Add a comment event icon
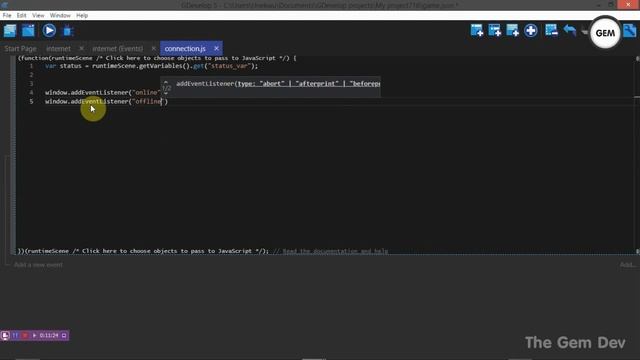Image resolution: width=640 pixels, height=360 pixels. tap(512, 31)
